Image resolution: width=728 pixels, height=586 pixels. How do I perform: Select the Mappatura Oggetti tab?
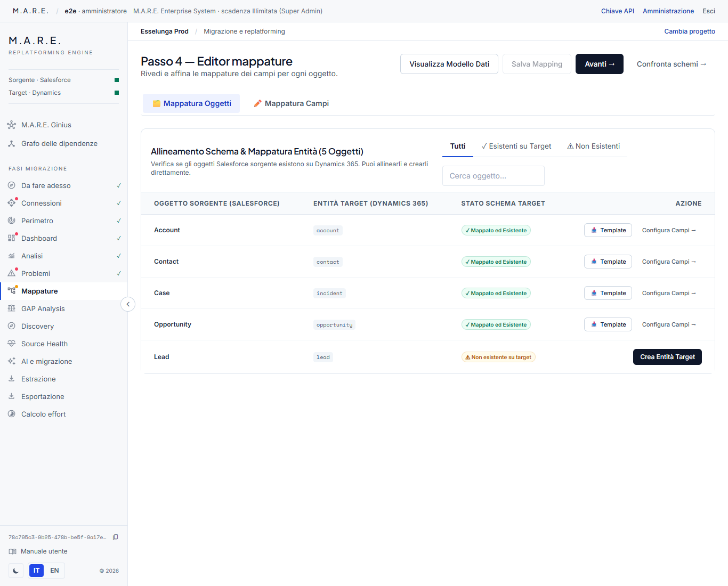[191, 103]
